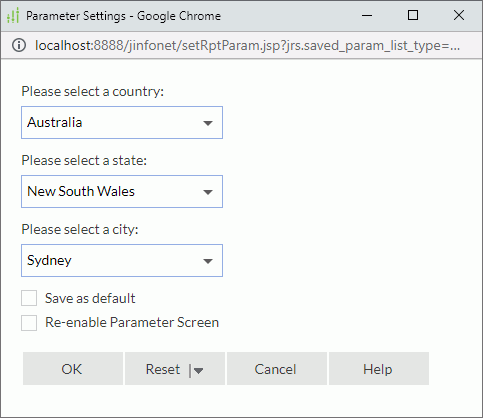This screenshot has height=418, width=483.
Task: Click the Reset button label
Action: coord(163,369)
